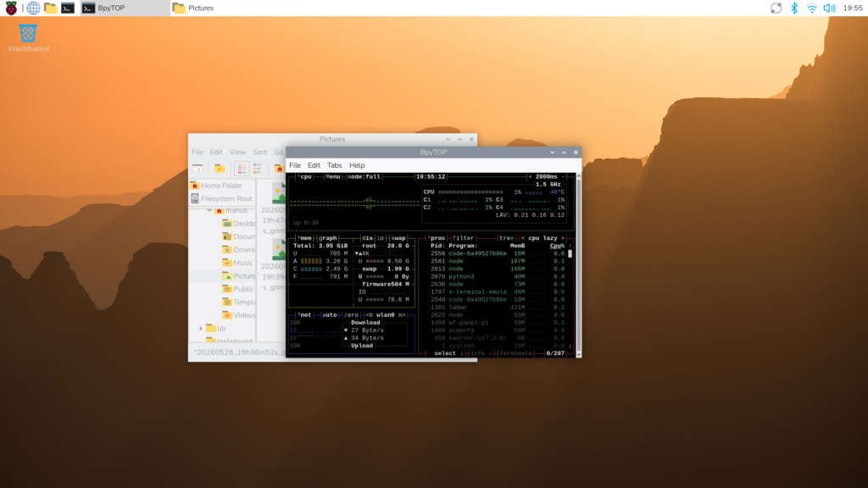Select Downloads folder in Pictures tree
Screen dimensions: 868x488
pyautogui.click(x=238, y=250)
